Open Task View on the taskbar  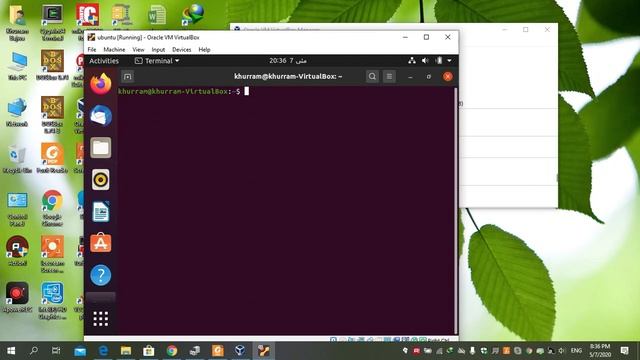pos(56,351)
